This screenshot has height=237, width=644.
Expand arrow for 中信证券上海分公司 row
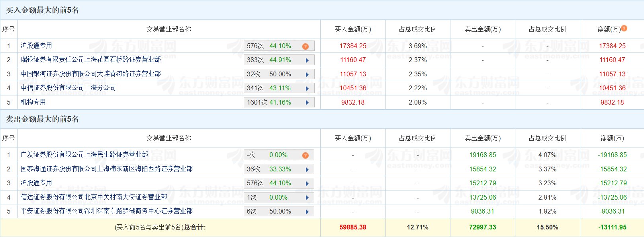point(307,89)
